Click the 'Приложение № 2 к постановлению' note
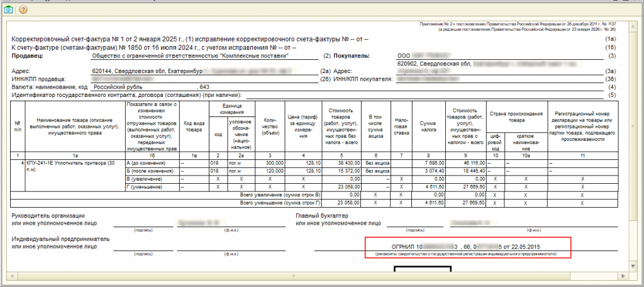The height and width of the screenshot is (287, 644). (x=518, y=25)
